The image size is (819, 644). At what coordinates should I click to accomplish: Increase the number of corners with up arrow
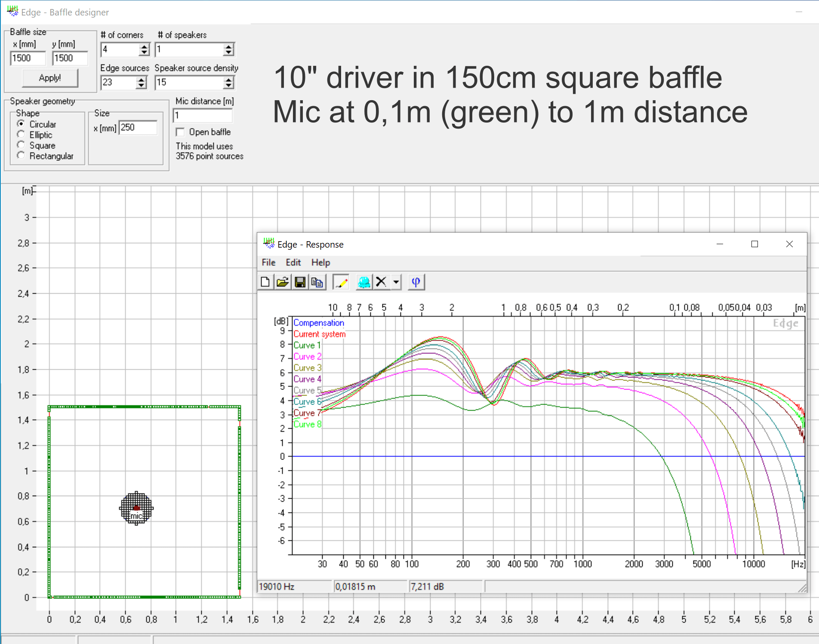point(145,46)
